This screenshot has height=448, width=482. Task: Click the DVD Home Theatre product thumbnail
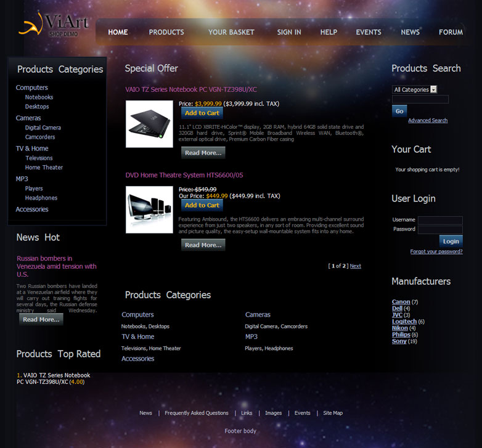pos(149,210)
